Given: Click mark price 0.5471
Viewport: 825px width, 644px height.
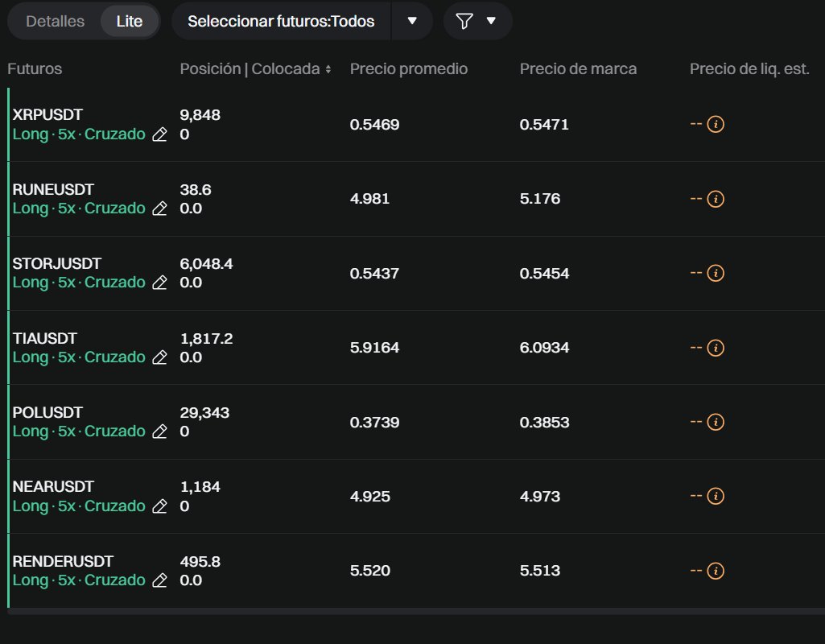Looking at the screenshot, I should click(544, 125).
